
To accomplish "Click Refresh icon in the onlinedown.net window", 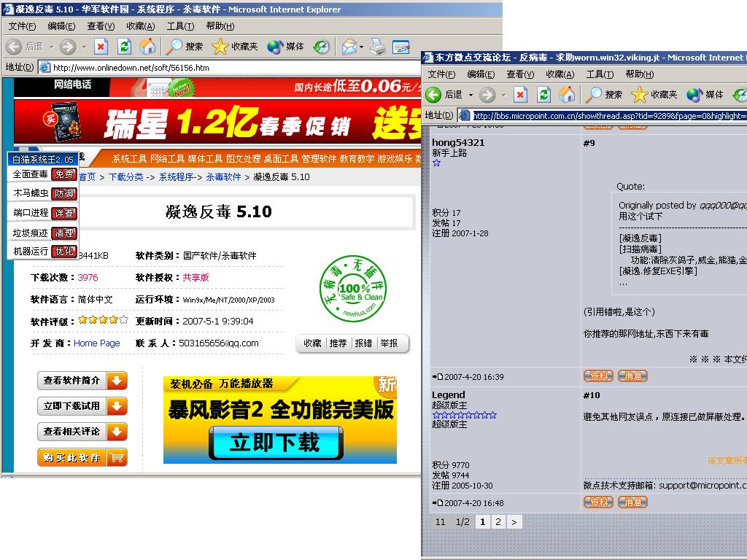I will pyautogui.click(x=125, y=47).
